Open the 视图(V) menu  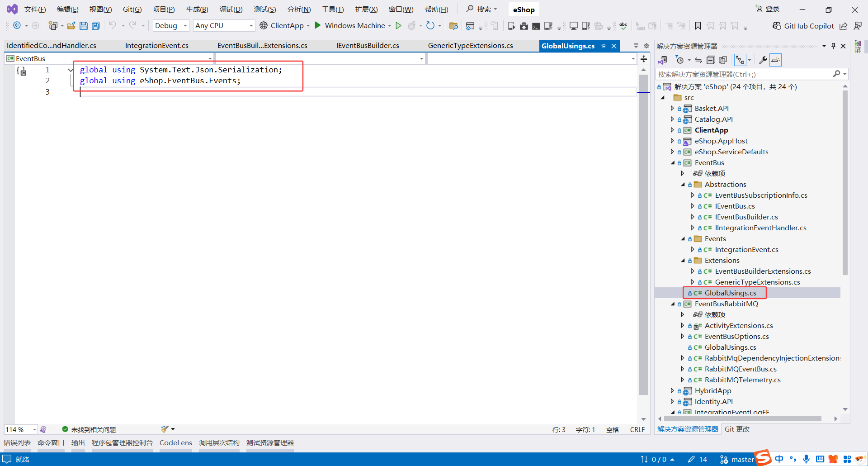click(100, 10)
